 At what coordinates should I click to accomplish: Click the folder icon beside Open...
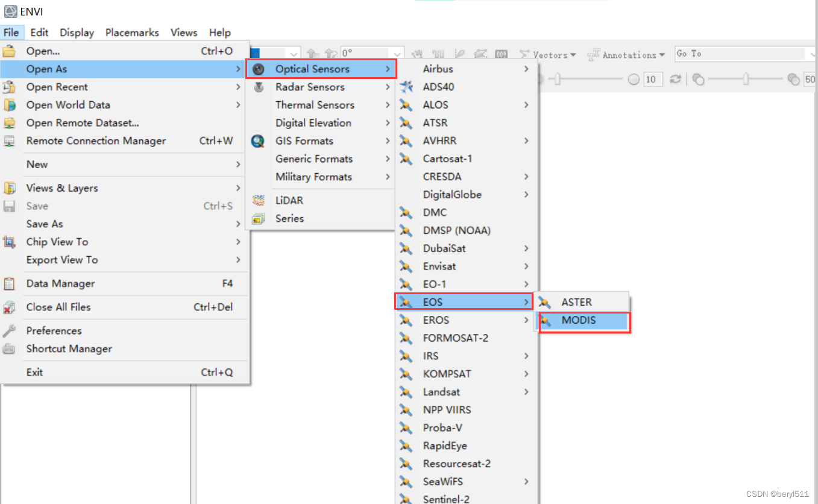(x=9, y=51)
